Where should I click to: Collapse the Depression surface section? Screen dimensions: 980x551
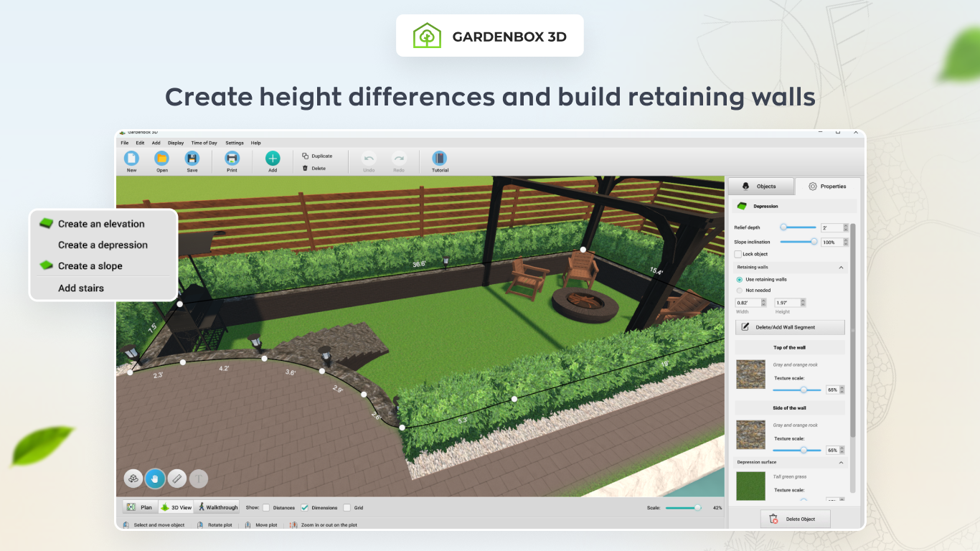(x=841, y=462)
